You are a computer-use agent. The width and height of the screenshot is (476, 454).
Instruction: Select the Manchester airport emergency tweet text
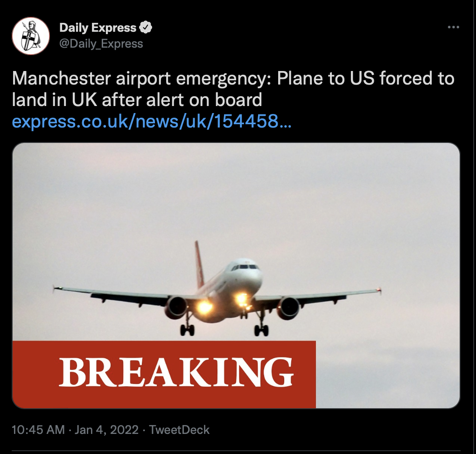pos(233,89)
